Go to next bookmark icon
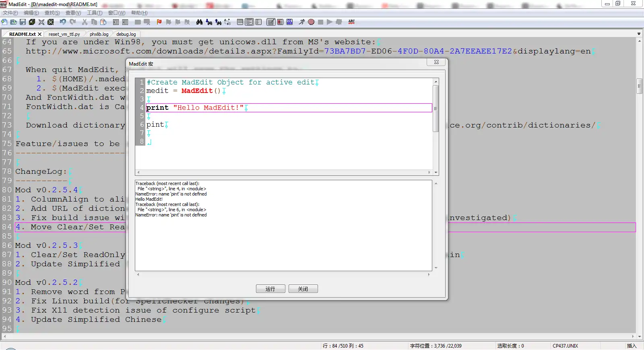The image size is (644, 350). click(169, 22)
